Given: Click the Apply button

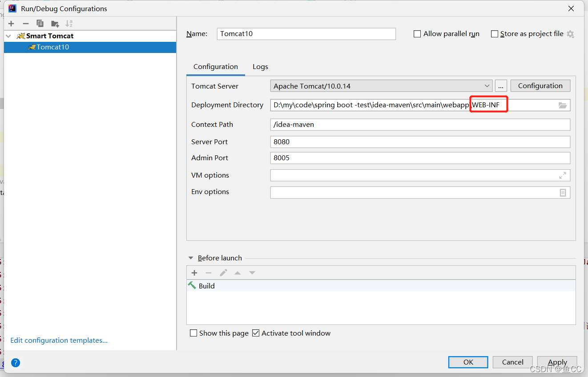Looking at the screenshot, I should 557,362.
